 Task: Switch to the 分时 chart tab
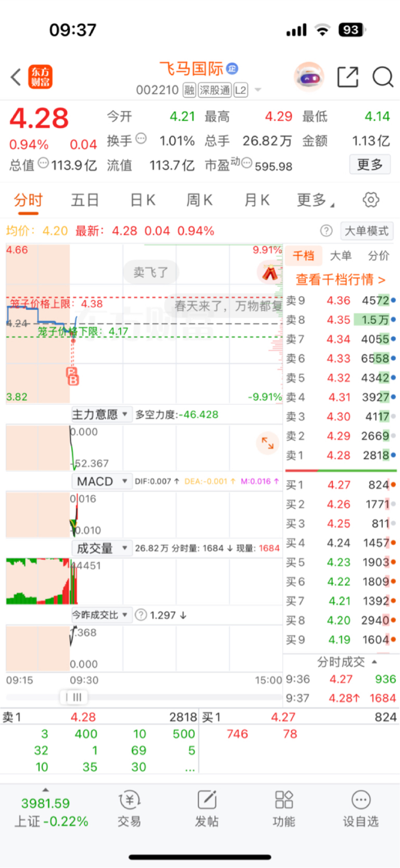coord(28,200)
